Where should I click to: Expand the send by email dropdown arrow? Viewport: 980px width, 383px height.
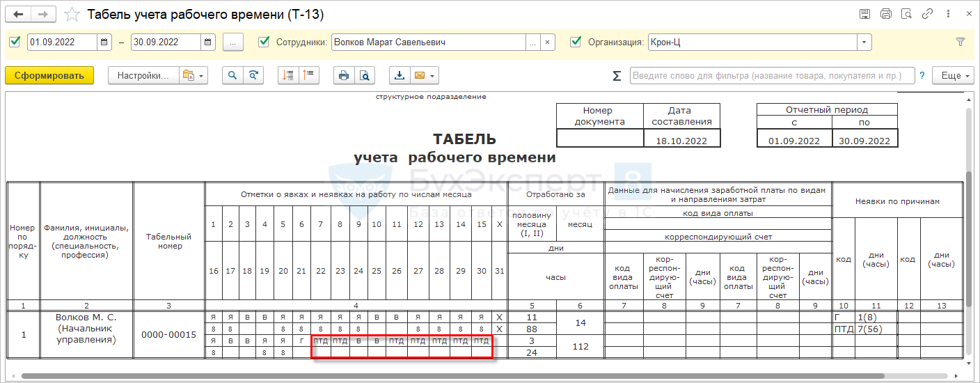(x=433, y=75)
